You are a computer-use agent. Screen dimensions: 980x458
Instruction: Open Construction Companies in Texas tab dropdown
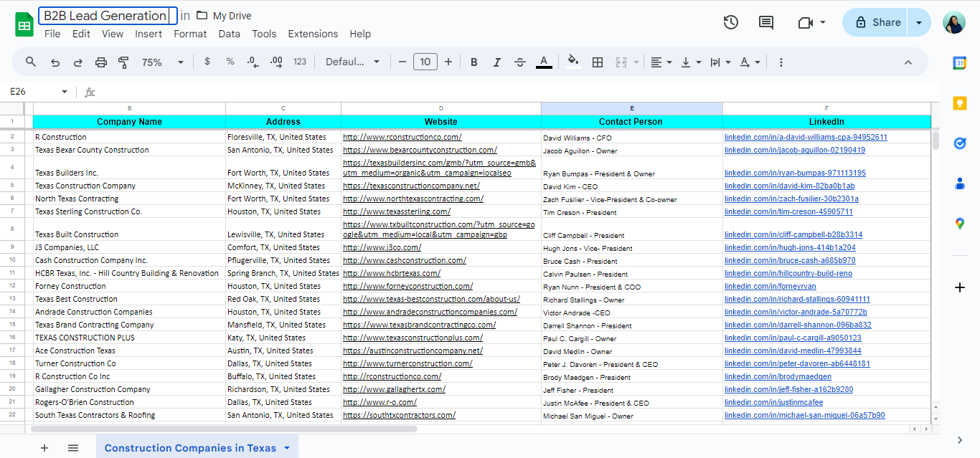tap(287, 448)
